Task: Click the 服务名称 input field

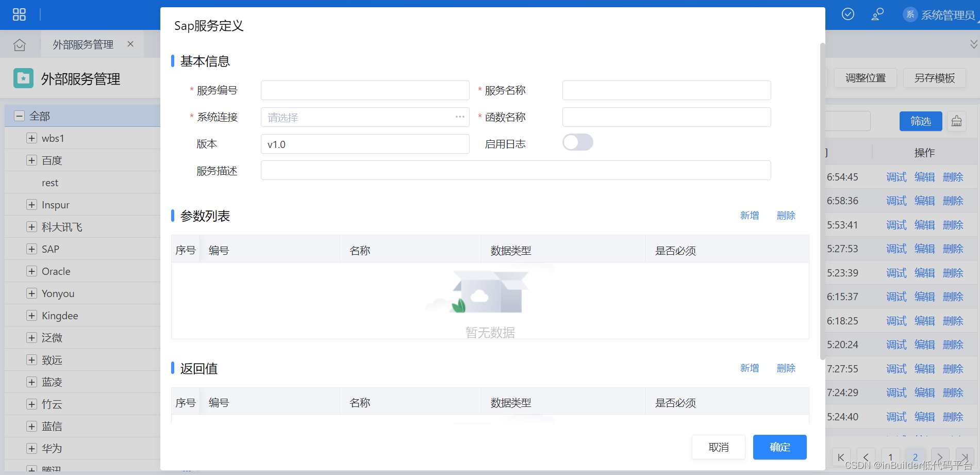Action: [x=667, y=90]
